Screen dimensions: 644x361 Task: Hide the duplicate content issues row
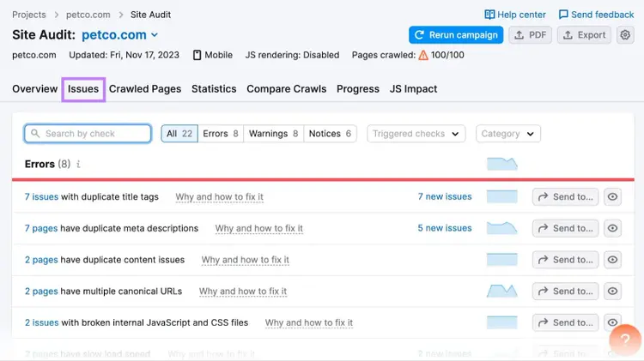click(612, 260)
